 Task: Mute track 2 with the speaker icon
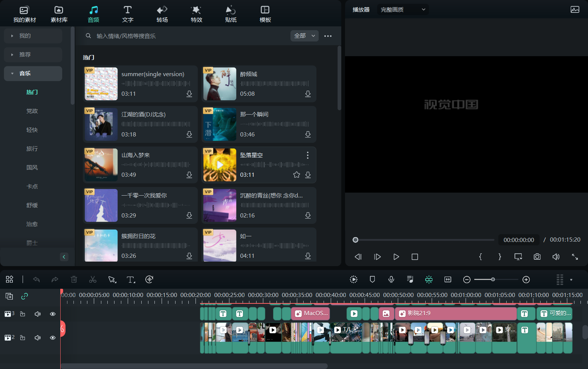click(x=38, y=338)
